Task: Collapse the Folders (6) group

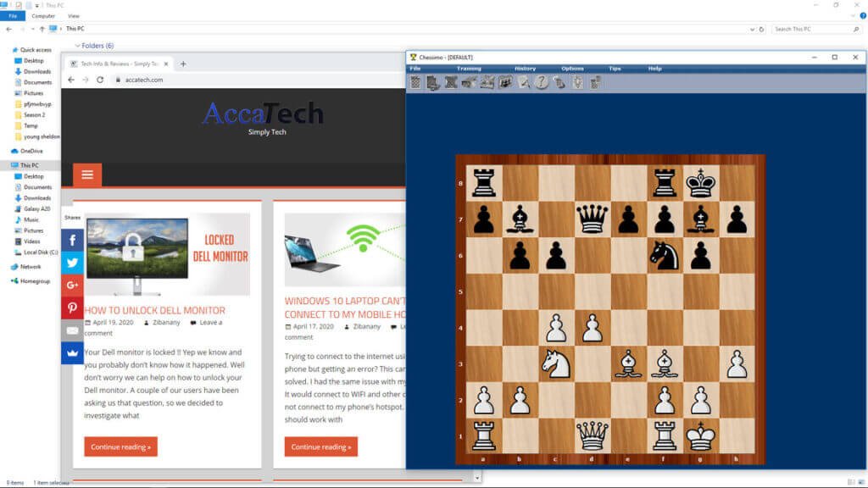Action: pyautogui.click(x=77, y=46)
